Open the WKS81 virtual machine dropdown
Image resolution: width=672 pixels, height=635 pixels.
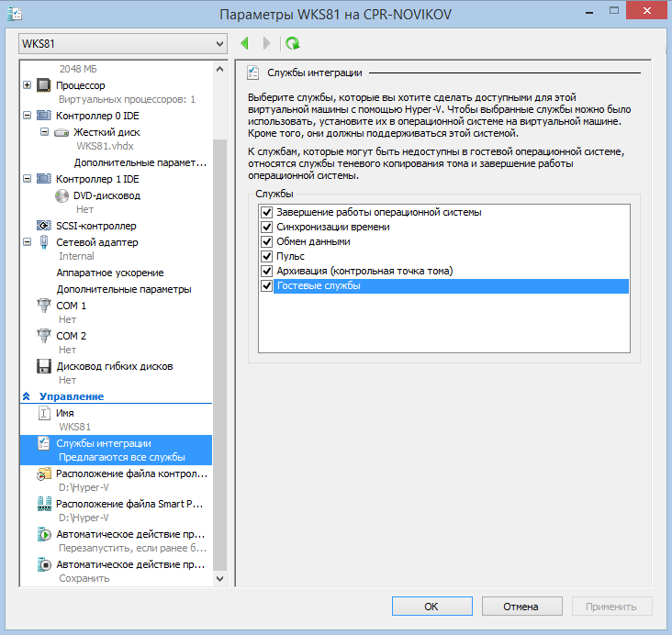tap(218, 43)
